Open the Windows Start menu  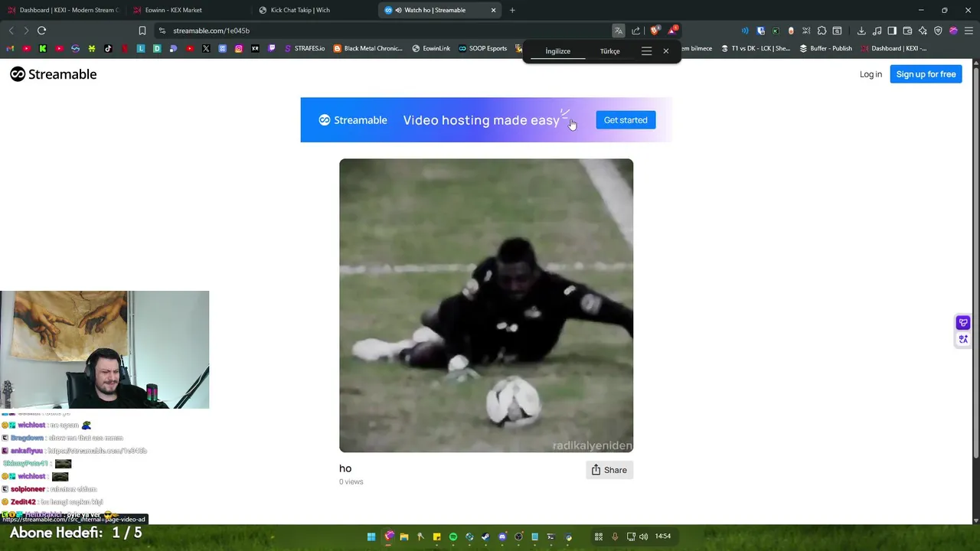coord(371,536)
